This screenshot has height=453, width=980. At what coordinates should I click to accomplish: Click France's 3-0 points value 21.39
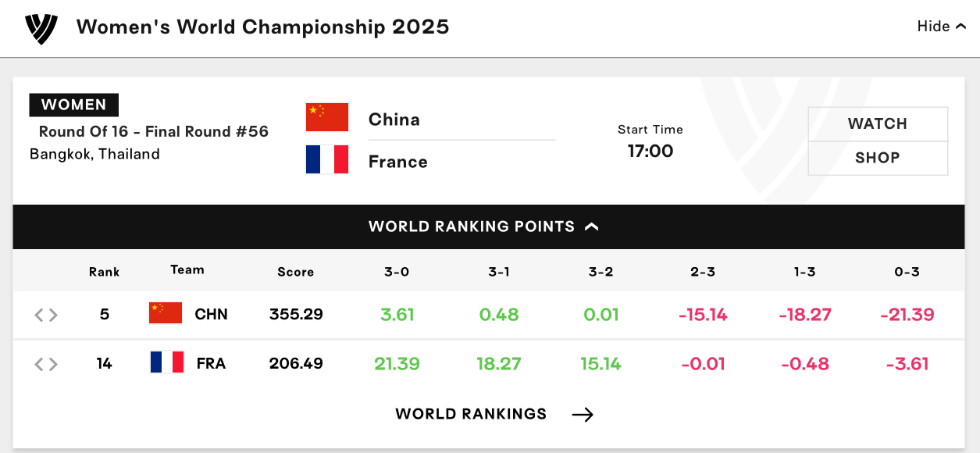397,364
